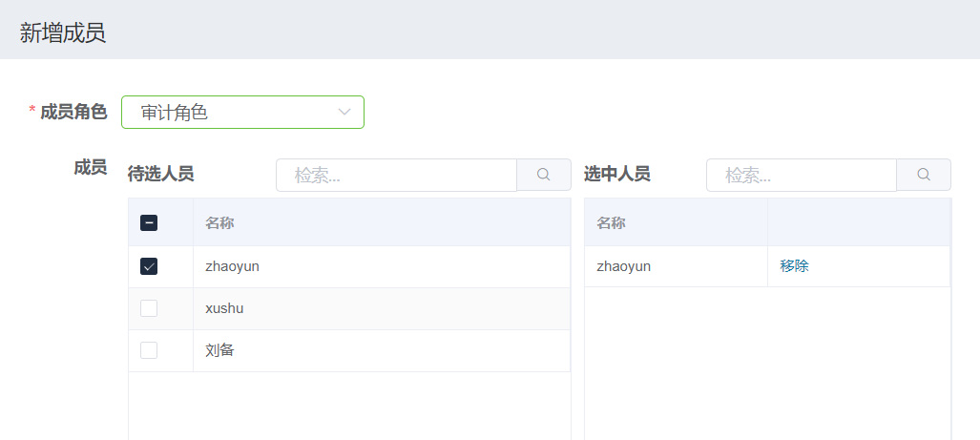This screenshot has height=440, width=980.
Task: Click the xushu row name
Action: [224, 308]
